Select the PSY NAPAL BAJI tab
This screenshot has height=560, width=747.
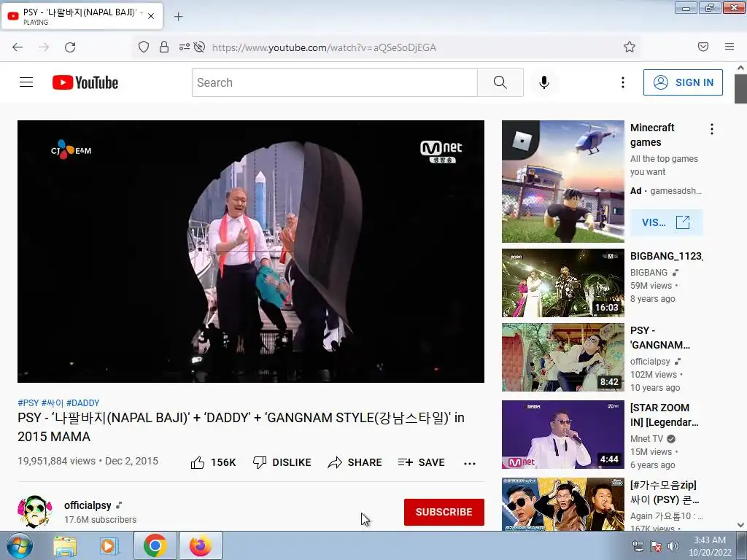click(82, 16)
